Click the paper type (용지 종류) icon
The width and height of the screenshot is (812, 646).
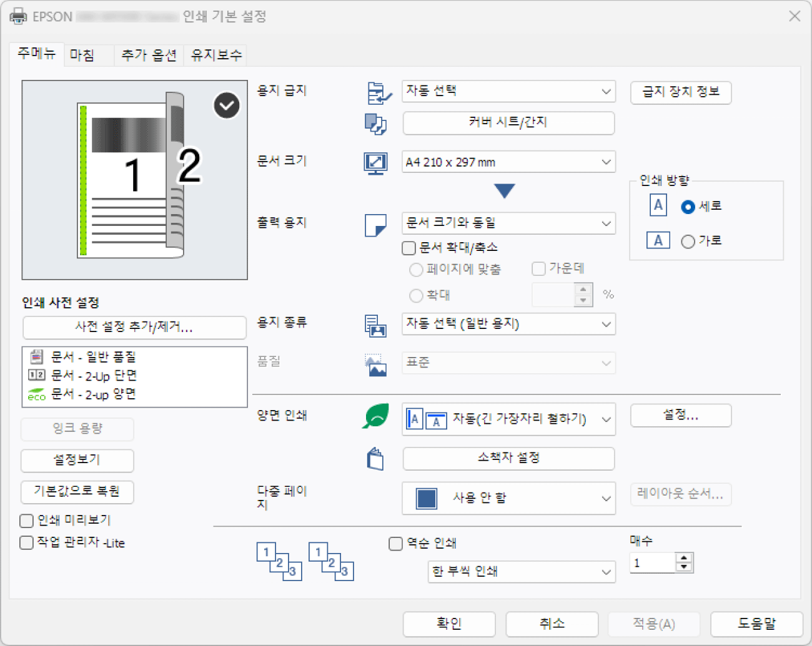coord(375,325)
